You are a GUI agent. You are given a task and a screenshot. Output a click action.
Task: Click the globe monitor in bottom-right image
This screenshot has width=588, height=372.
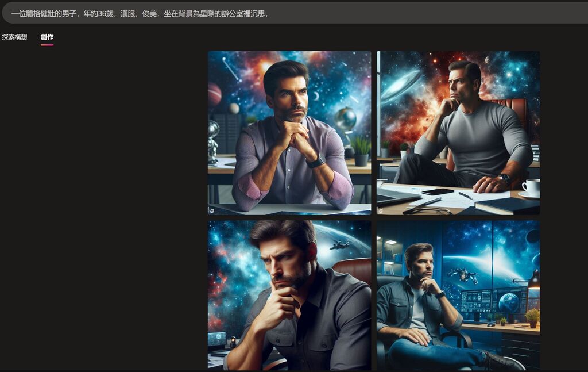point(508,301)
